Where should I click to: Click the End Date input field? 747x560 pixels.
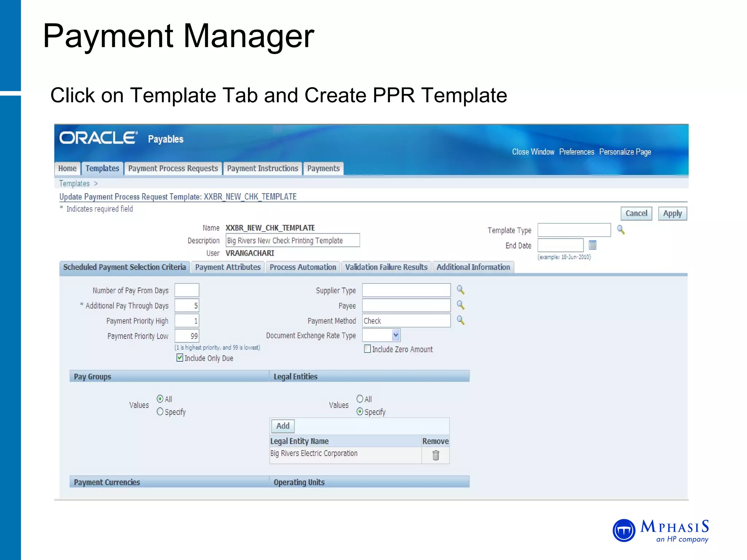pyautogui.click(x=561, y=245)
